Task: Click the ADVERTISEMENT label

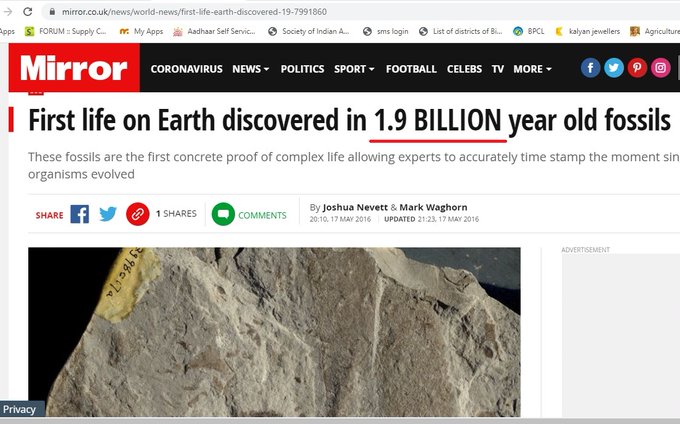Action: pyautogui.click(x=585, y=250)
